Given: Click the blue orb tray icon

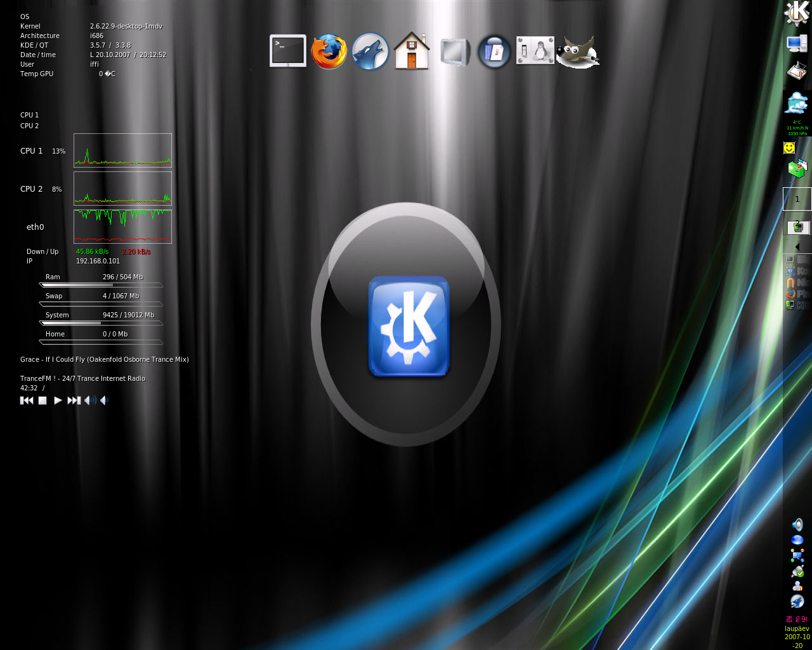Looking at the screenshot, I should (797, 540).
